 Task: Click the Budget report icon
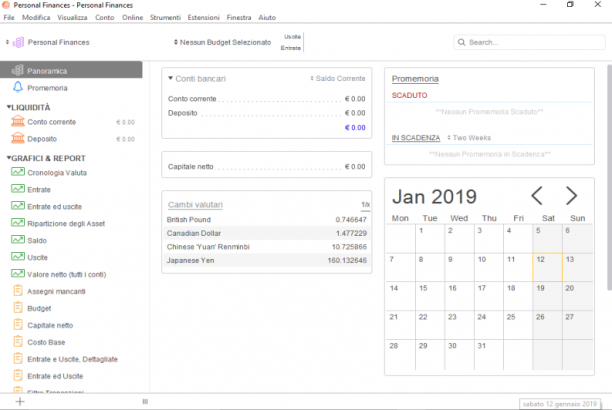click(18, 308)
